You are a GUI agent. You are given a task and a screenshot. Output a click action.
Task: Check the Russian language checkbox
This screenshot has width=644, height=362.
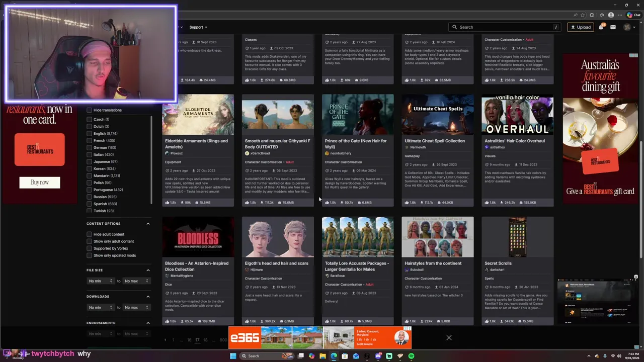point(89,197)
